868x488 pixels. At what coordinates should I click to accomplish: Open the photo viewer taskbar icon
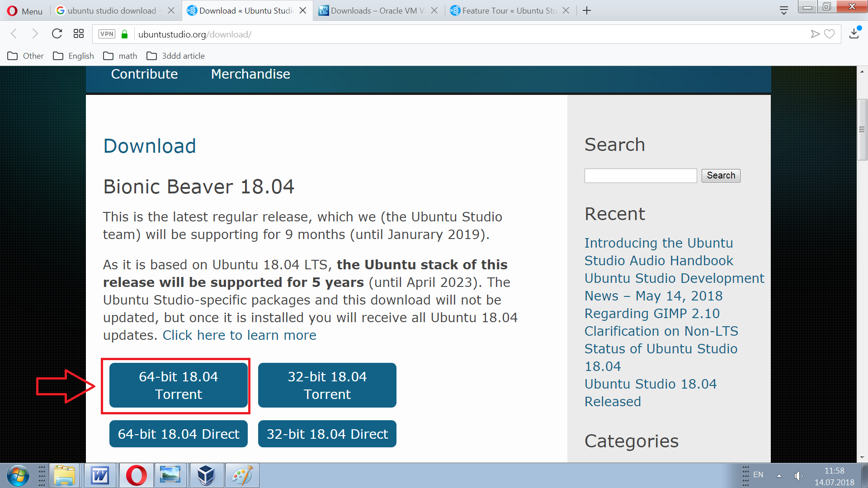click(x=170, y=475)
